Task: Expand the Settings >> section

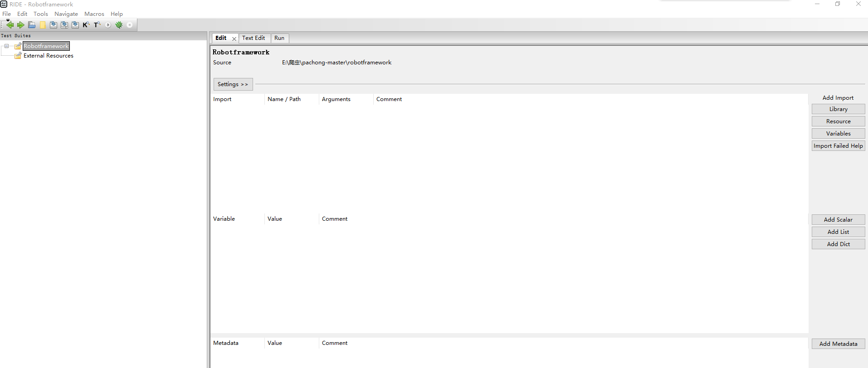Action: pos(233,84)
